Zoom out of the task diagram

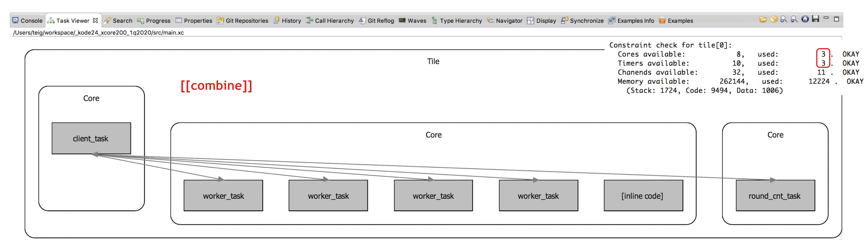tap(794, 19)
